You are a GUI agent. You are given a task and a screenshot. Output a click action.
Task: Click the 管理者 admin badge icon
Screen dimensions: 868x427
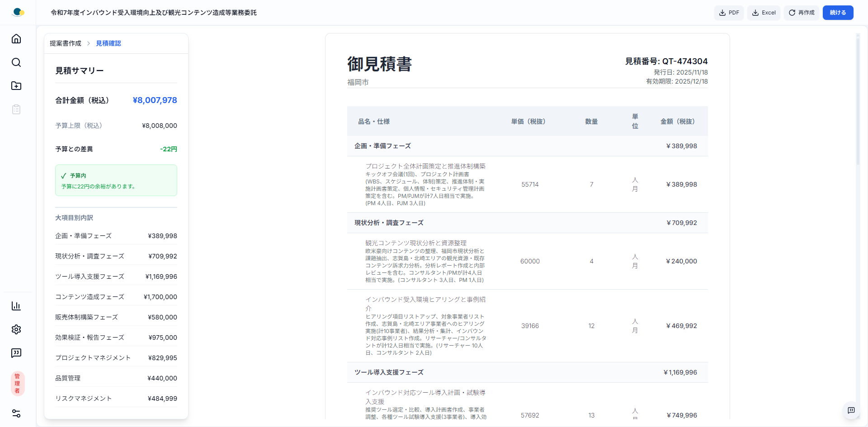click(17, 383)
